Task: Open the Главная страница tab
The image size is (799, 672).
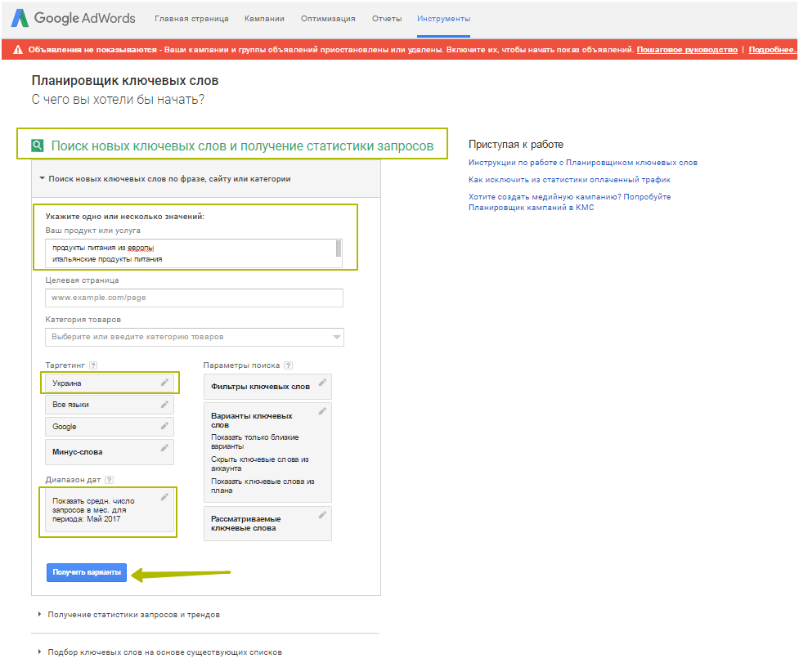Action: tap(191, 19)
